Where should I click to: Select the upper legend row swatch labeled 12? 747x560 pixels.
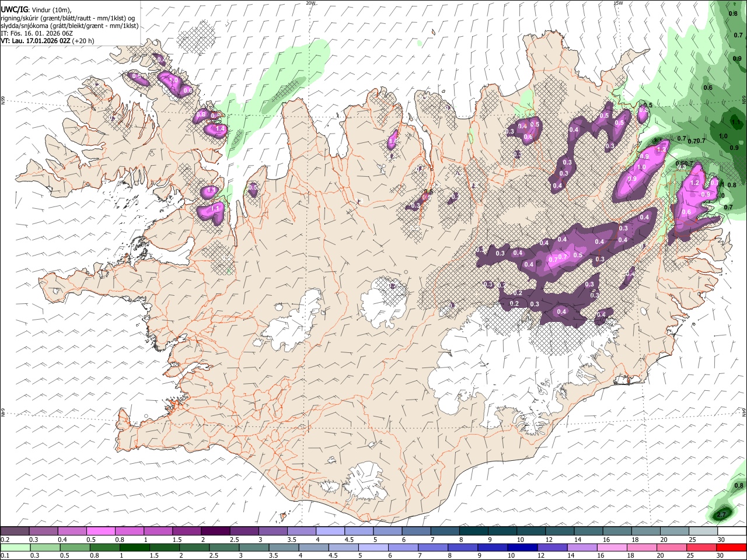click(x=559, y=531)
